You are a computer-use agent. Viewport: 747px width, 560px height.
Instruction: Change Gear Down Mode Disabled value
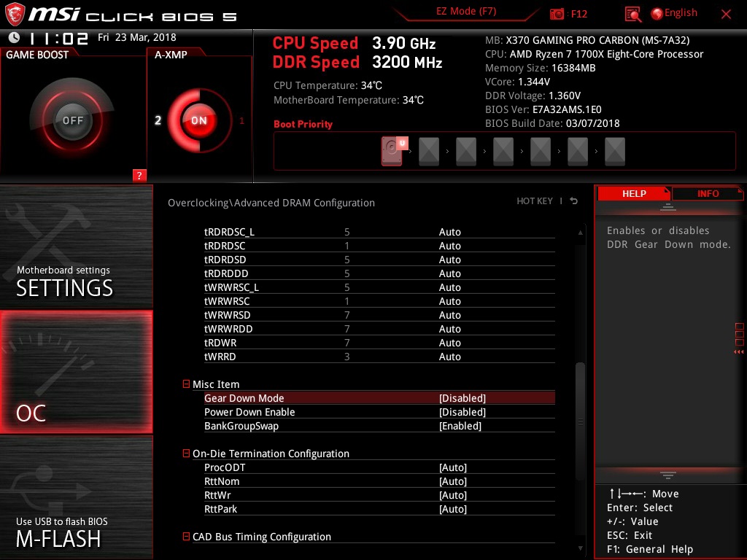pos(462,398)
